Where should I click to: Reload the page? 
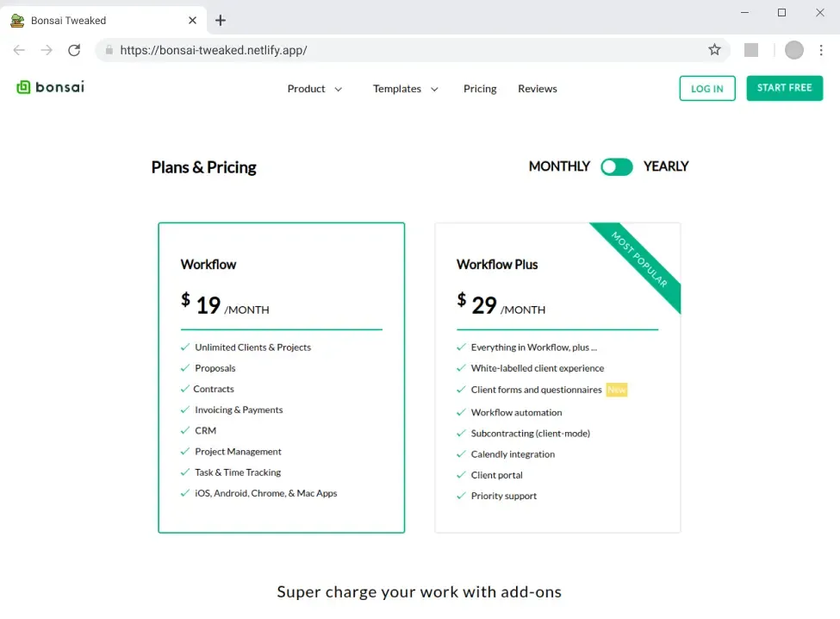pos(74,50)
